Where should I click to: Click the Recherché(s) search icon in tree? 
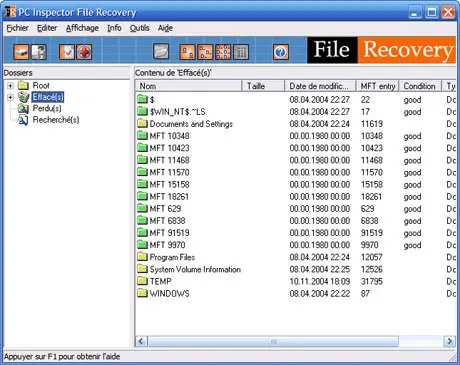tap(23, 120)
